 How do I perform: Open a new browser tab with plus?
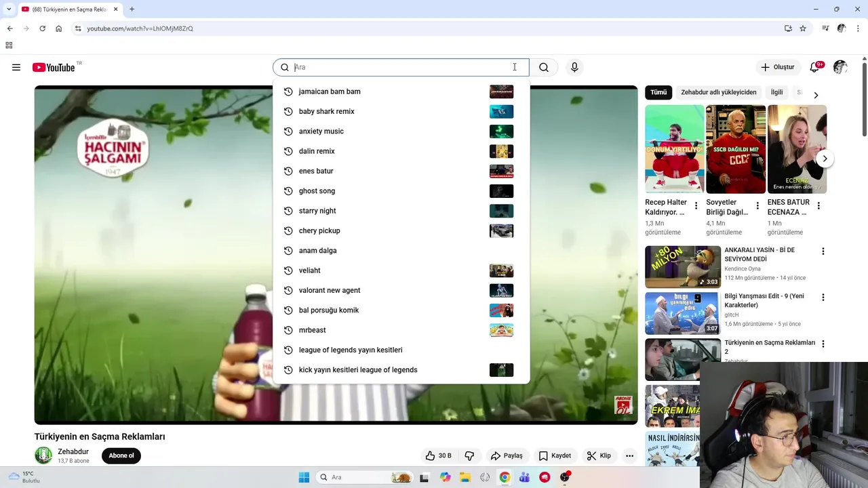point(132,9)
